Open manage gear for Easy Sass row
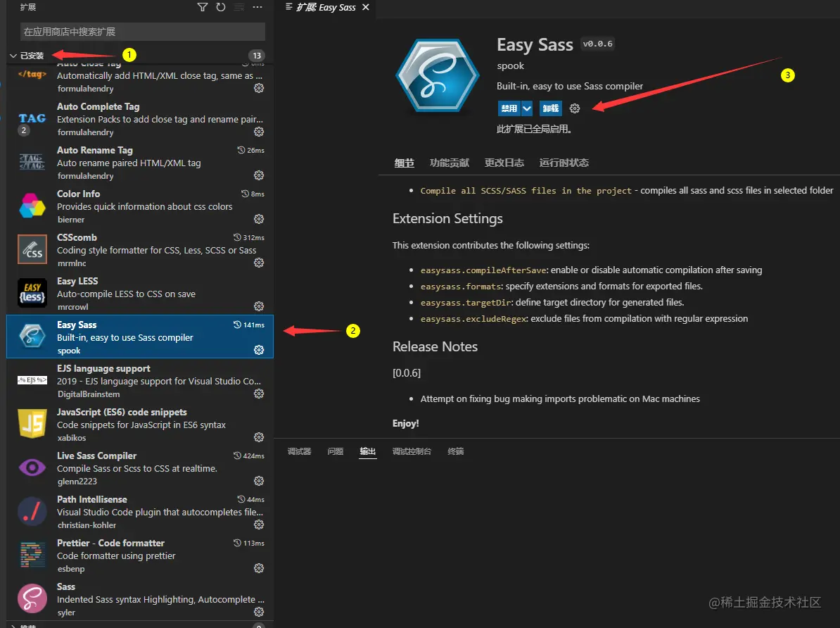The height and width of the screenshot is (628, 840). pyautogui.click(x=259, y=350)
